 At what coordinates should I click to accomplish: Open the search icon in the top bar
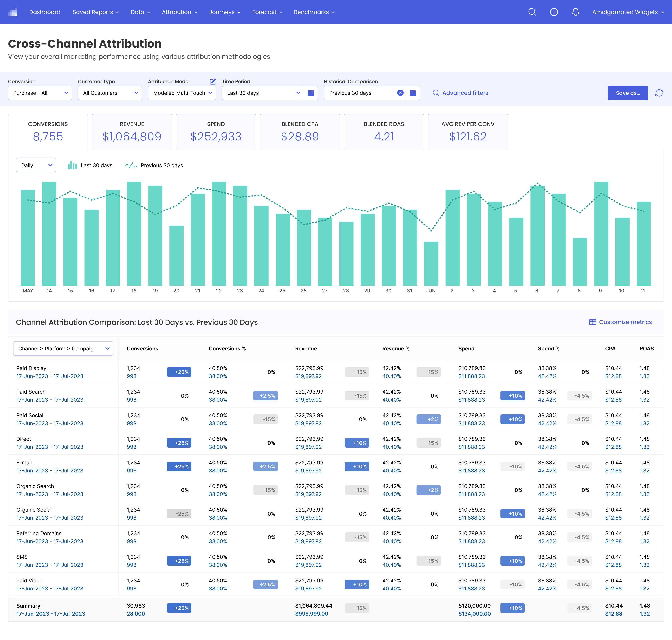click(x=532, y=12)
